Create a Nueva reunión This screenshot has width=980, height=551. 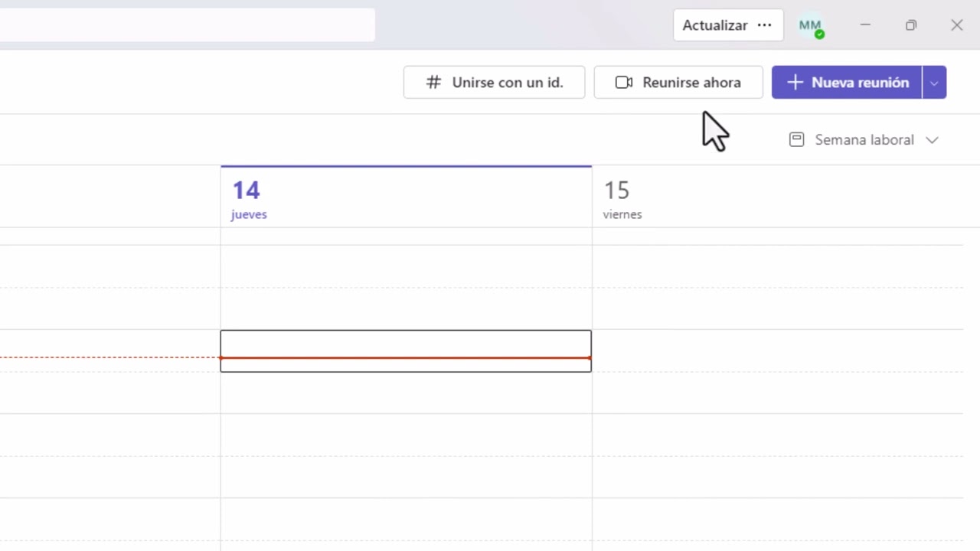847,82
